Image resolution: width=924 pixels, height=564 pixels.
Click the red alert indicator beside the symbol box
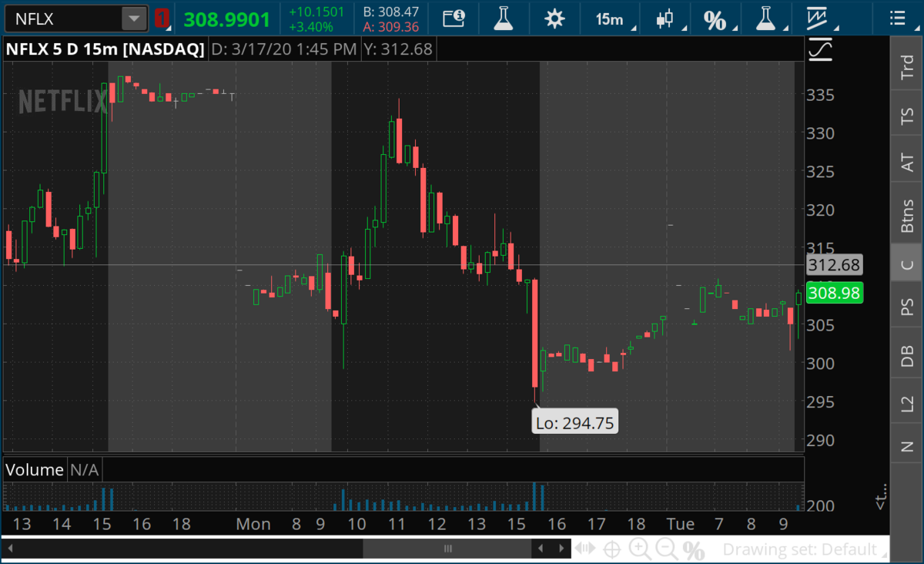click(x=162, y=18)
